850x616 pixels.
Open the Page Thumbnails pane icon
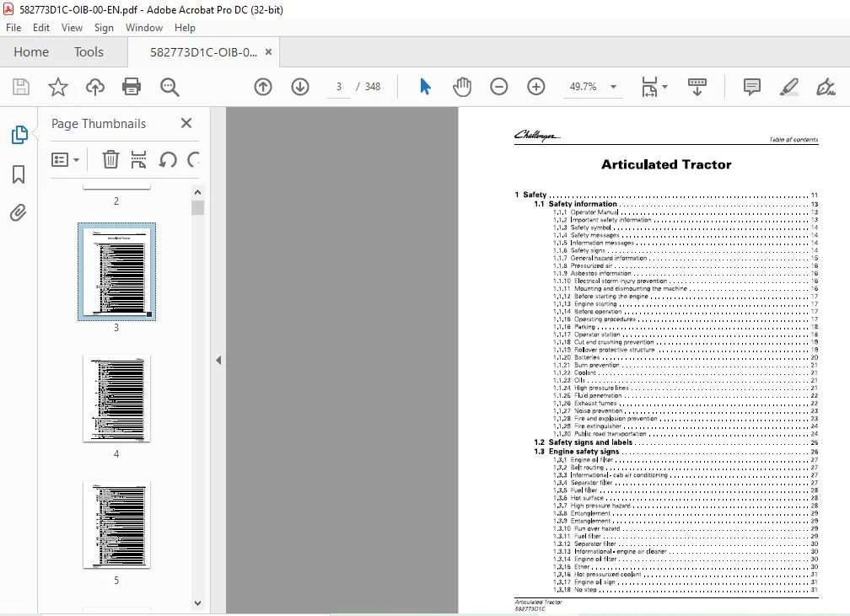point(19,134)
